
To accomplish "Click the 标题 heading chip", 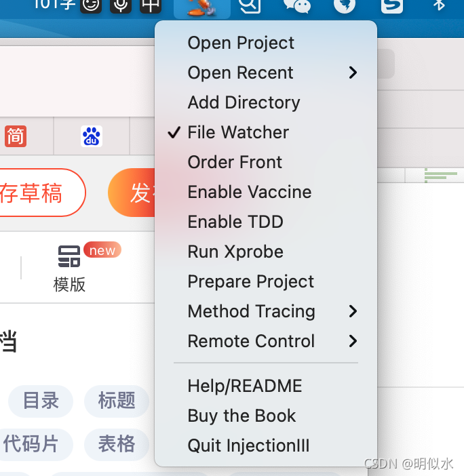I will [117, 401].
